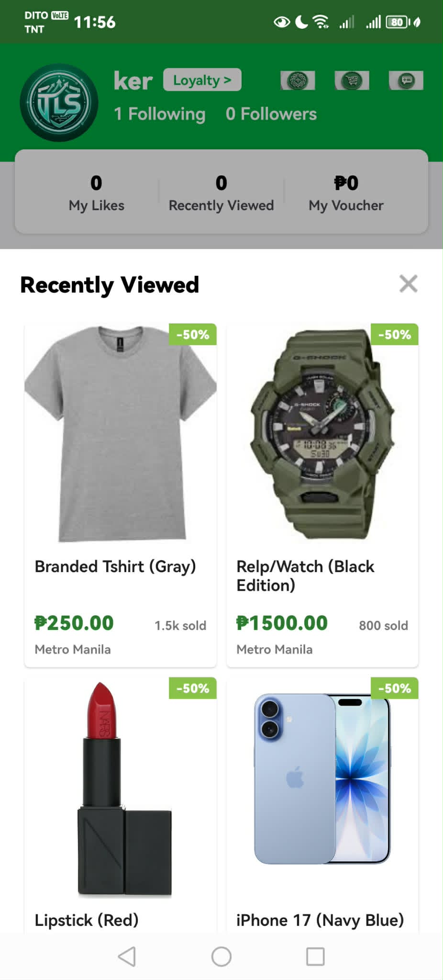Tap the ₱250.00 Tshirt price

(74, 623)
